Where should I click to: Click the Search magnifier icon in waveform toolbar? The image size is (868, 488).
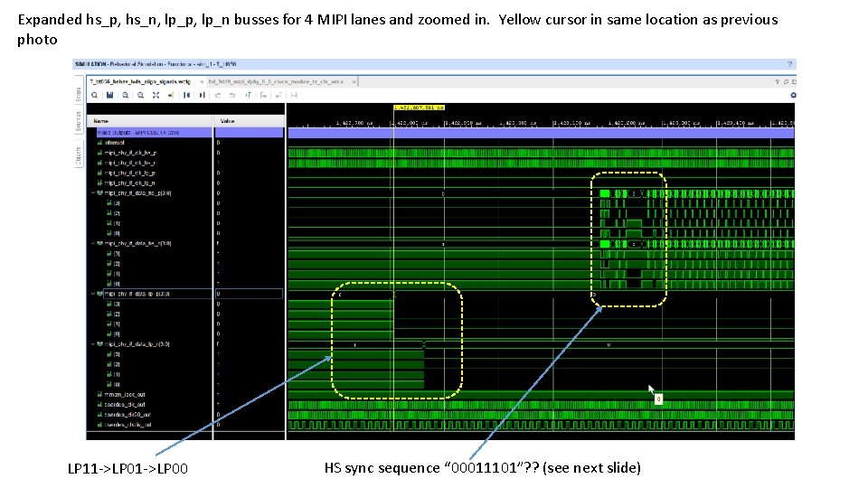[x=95, y=95]
